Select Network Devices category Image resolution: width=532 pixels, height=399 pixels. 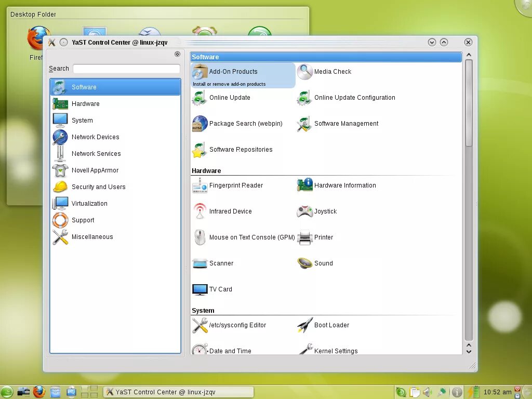(115, 137)
